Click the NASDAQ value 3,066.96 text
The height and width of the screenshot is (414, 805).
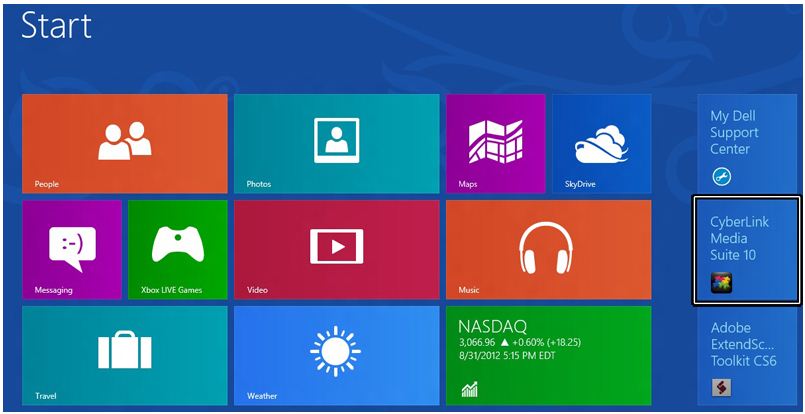[x=476, y=343]
